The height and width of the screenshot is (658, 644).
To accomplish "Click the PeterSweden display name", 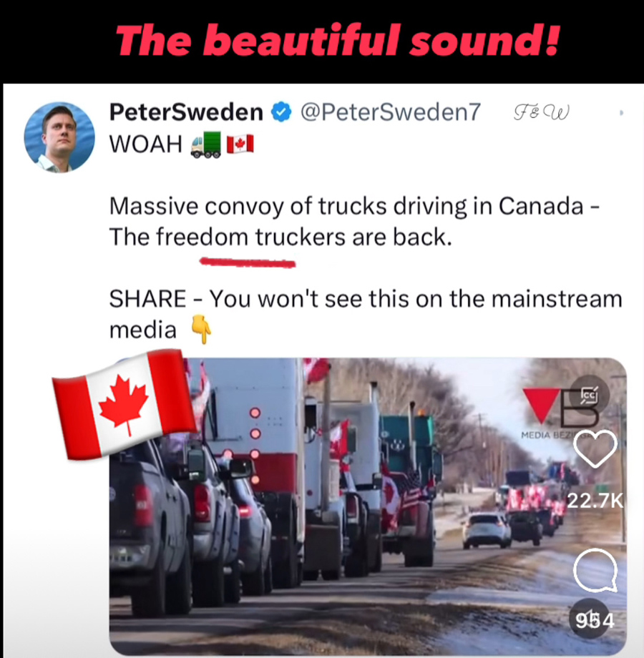I will pos(186,112).
